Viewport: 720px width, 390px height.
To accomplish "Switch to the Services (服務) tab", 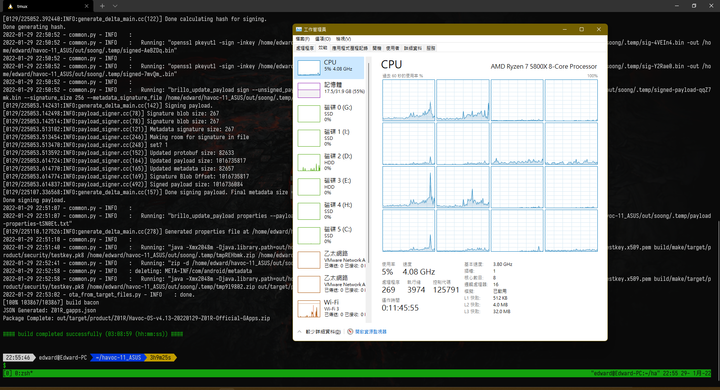I will (x=431, y=48).
